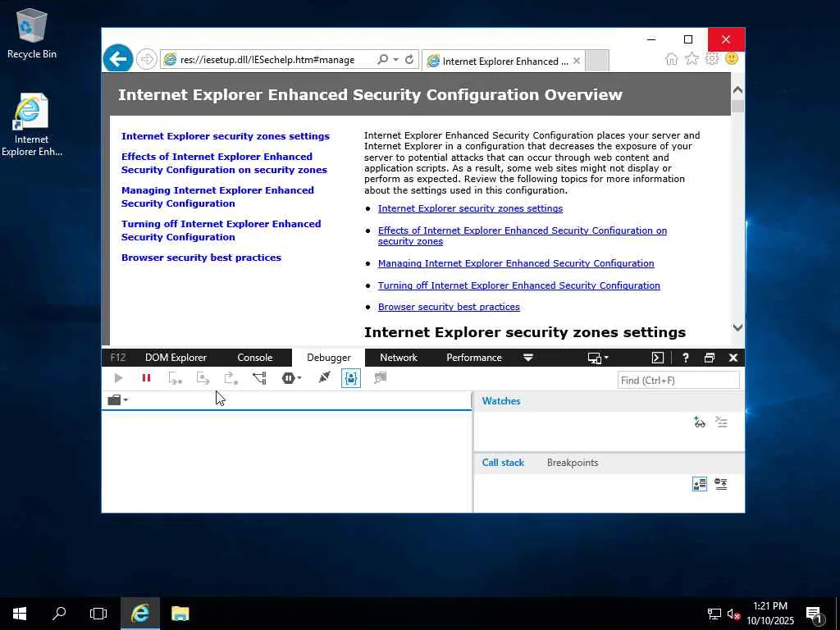Screen dimensions: 840x630
Task: Click the red Break pause button
Action: coord(146,378)
